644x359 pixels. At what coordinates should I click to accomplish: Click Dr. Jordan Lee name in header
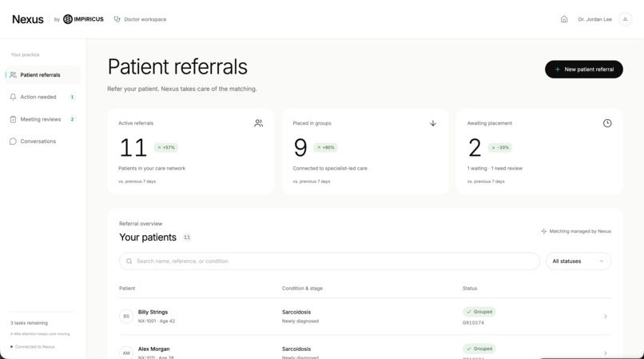point(594,19)
